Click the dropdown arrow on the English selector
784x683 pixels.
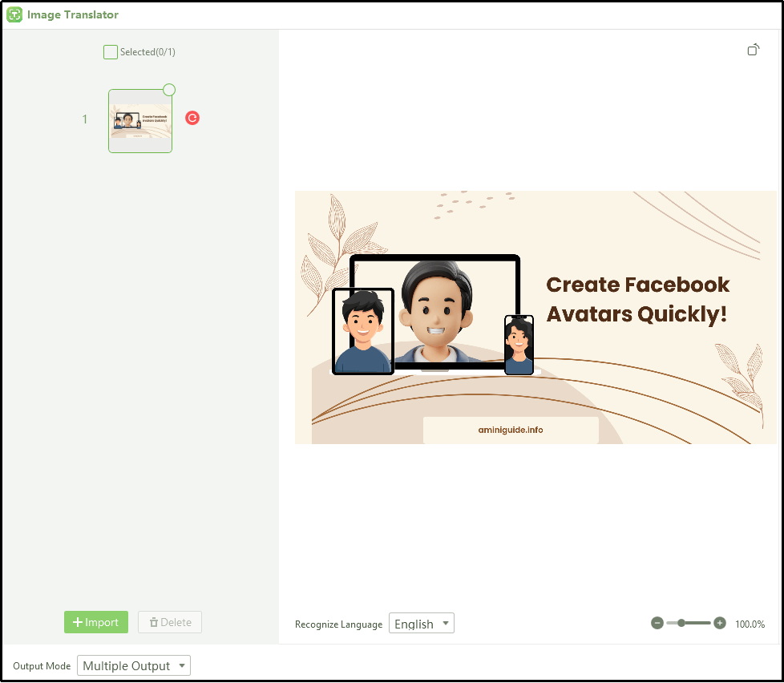[446, 623]
